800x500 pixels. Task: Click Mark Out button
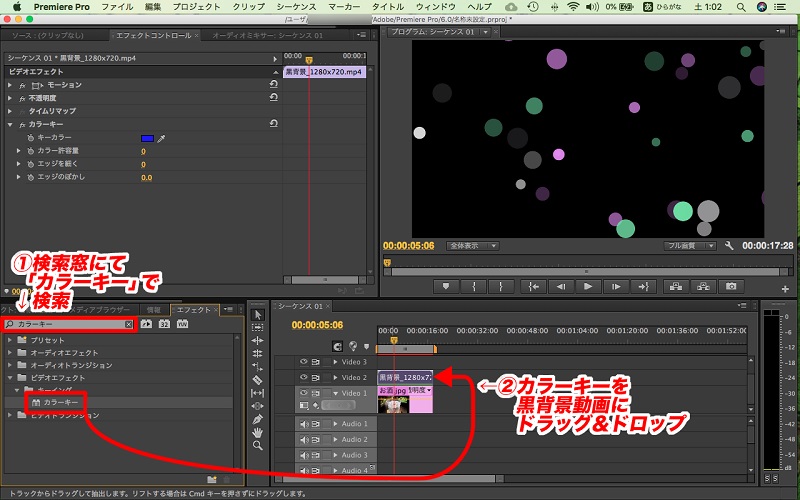click(x=501, y=287)
